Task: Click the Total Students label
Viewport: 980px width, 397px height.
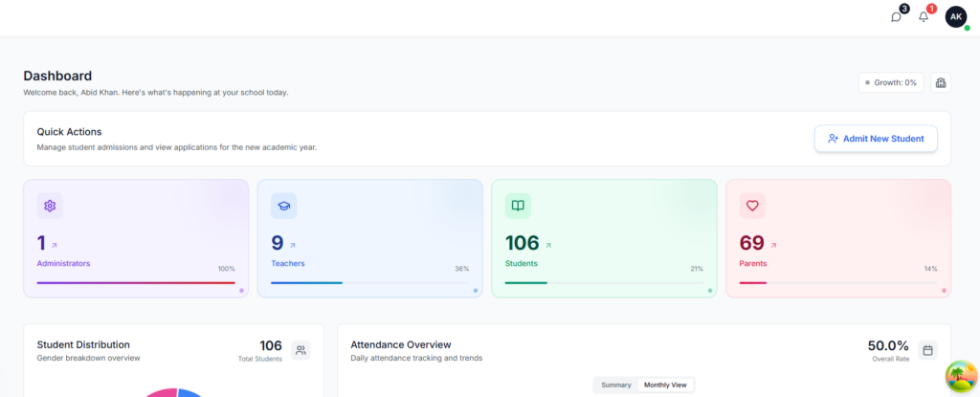Action: point(259,359)
